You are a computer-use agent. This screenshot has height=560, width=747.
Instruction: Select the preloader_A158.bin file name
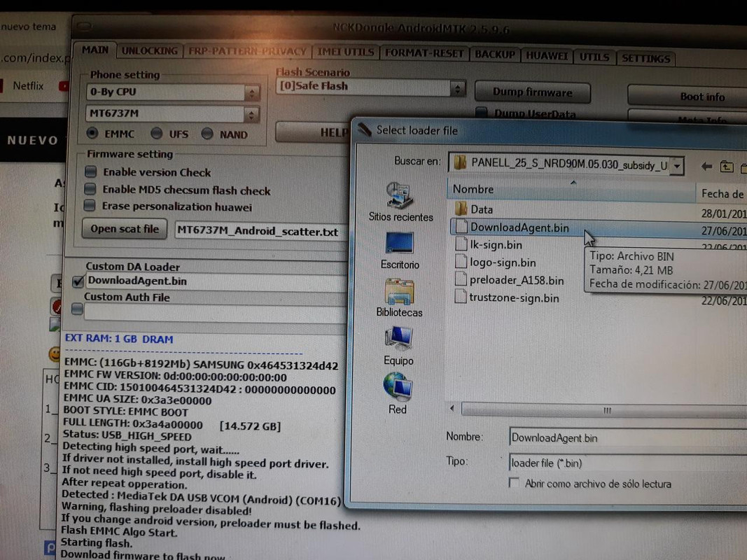[x=517, y=280]
